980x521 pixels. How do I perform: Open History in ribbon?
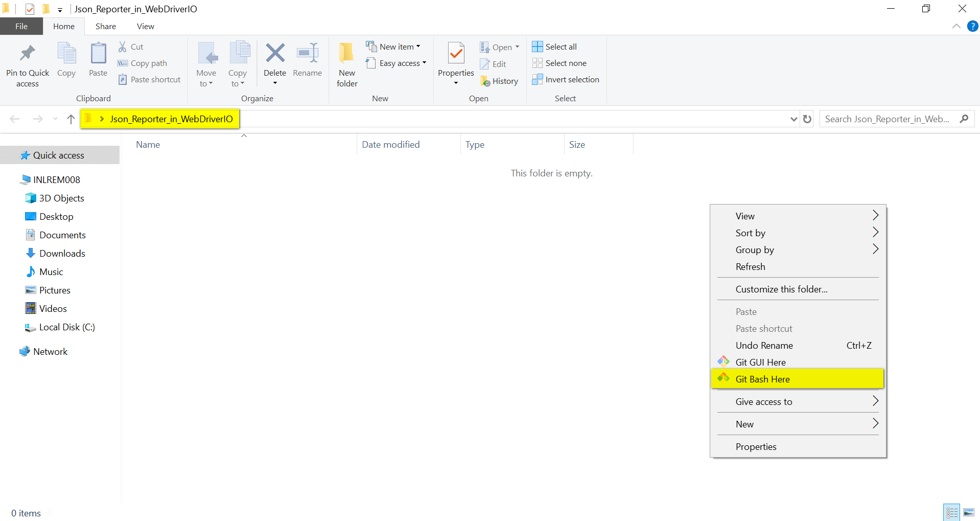(499, 81)
